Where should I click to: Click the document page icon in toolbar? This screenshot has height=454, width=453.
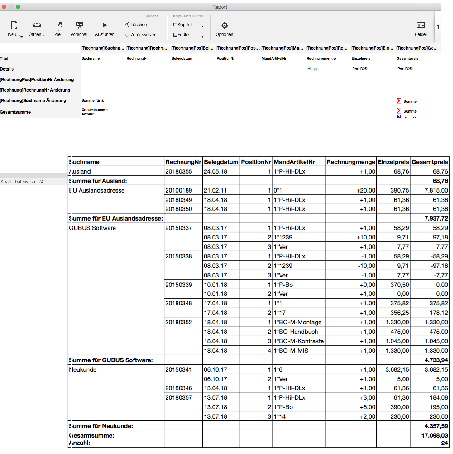[x=14, y=25]
